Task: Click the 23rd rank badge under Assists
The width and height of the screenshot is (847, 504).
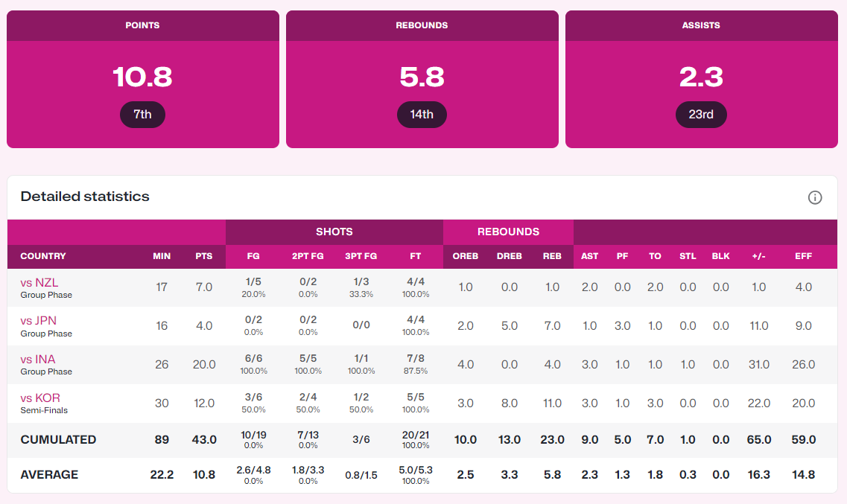Action: [x=701, y=115]
